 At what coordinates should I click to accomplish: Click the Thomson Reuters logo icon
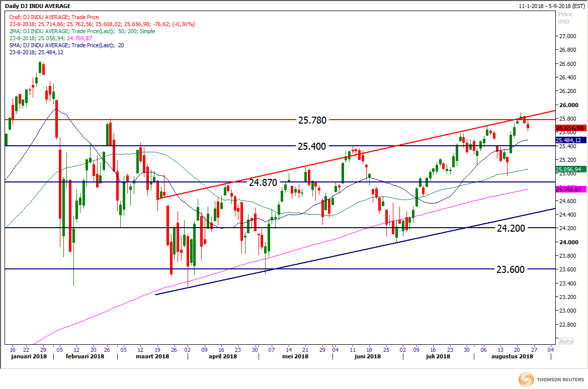tap(526, 379)
